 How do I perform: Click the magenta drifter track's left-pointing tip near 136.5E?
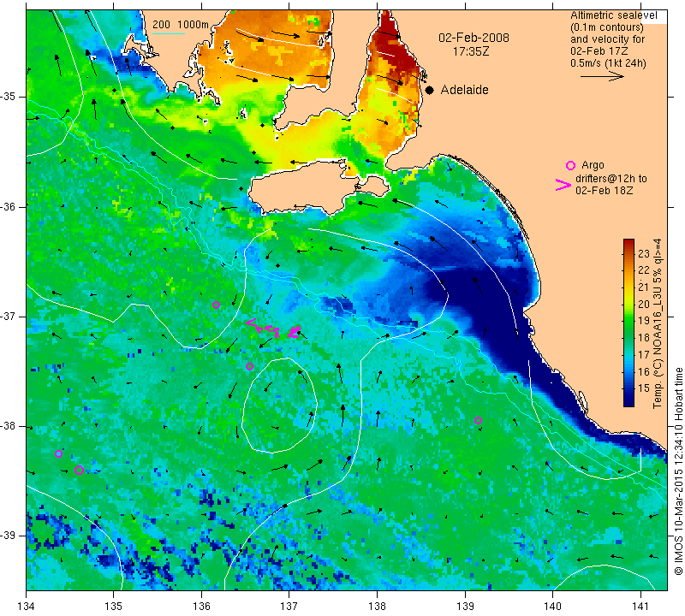click(x=250, y=323)
